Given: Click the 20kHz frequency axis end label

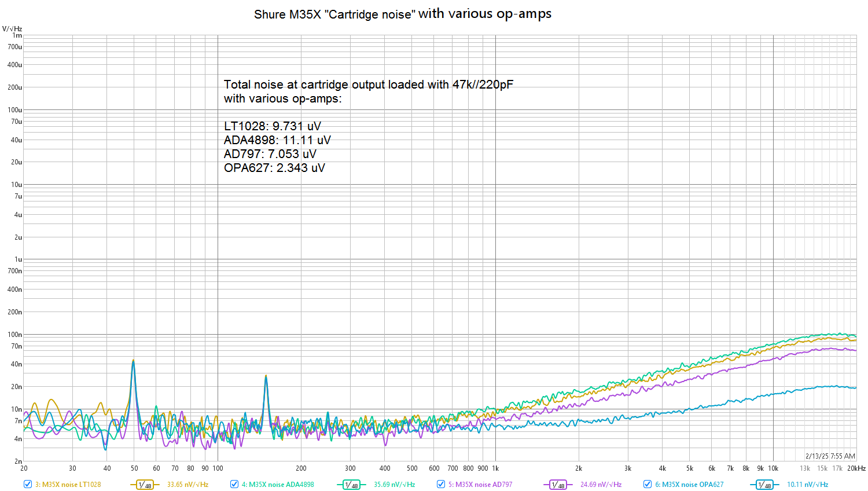Looking at the screenshot, I should pyautogui.click(x=856, y=468).
